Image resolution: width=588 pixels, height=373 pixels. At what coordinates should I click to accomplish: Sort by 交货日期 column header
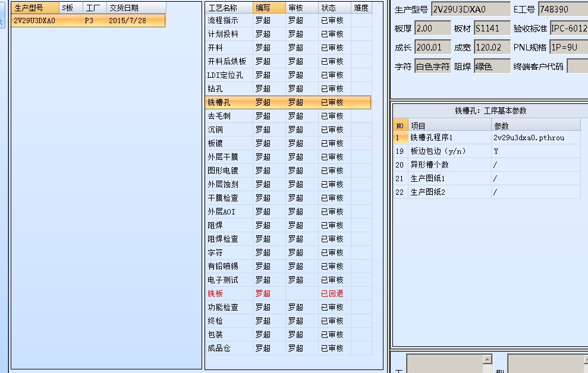coord(136,8)
